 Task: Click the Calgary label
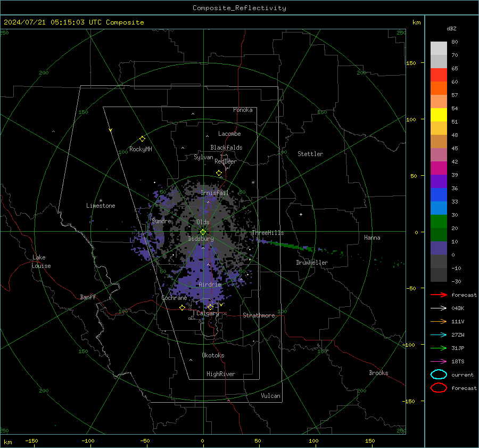click(208, 313)
